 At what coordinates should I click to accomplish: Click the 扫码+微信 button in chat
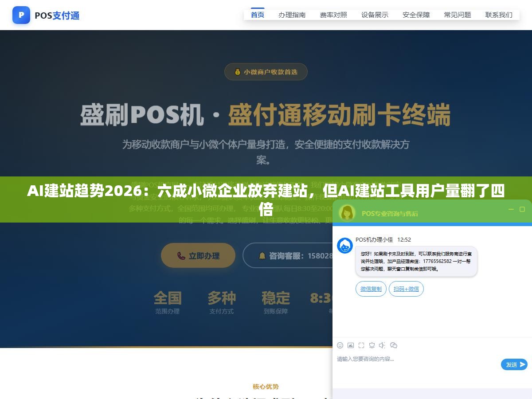(406, 289)
